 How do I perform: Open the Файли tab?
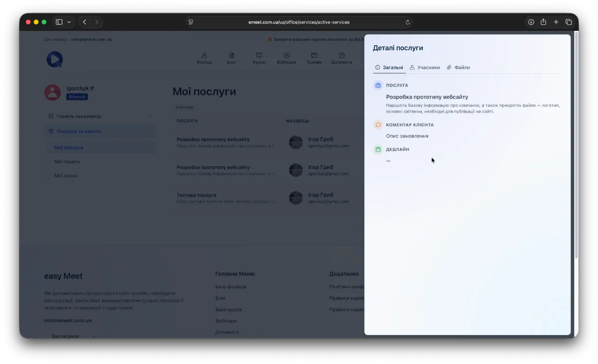point(458,67)
